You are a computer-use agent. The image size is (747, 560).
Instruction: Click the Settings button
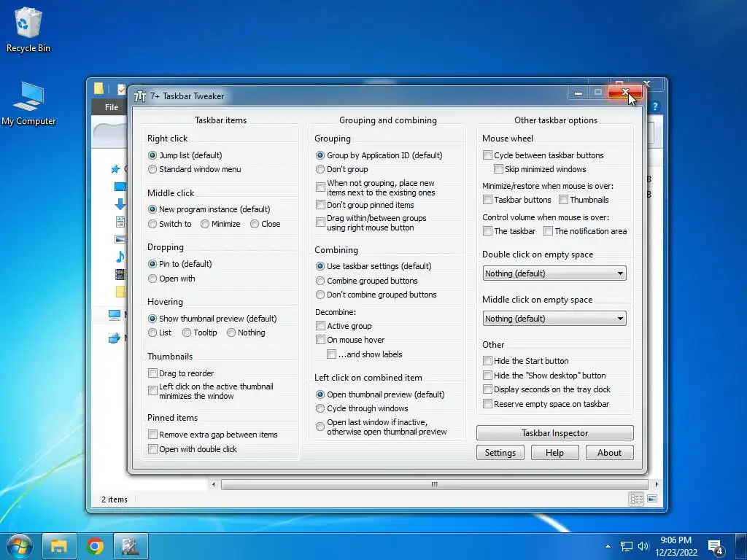(500, 452)
